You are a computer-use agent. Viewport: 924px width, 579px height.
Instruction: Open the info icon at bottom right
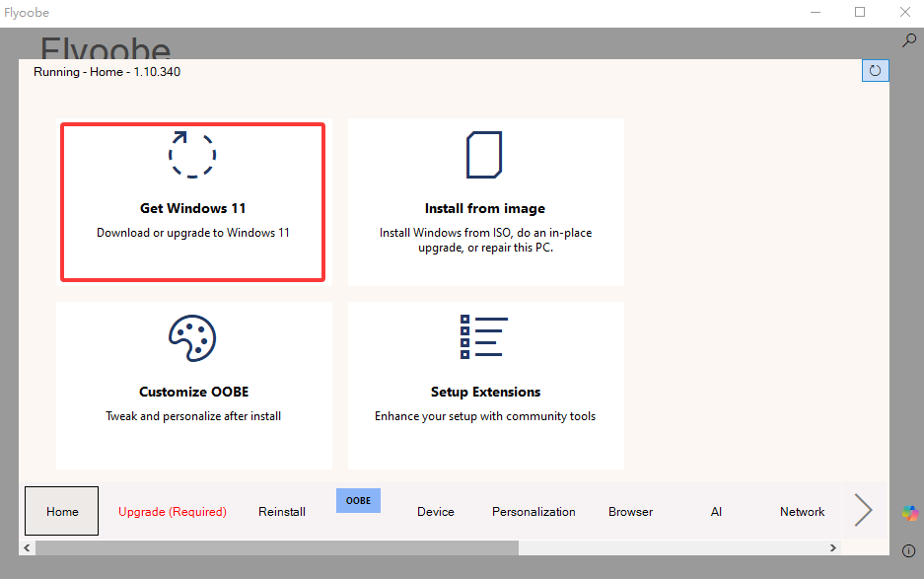[x=909, y=550]
